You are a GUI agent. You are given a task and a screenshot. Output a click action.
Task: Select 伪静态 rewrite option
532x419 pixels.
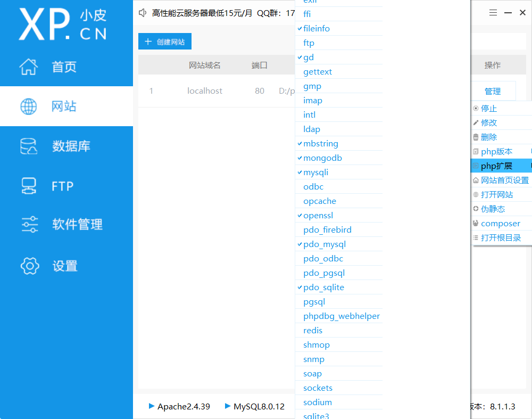[x=502, y=209]
